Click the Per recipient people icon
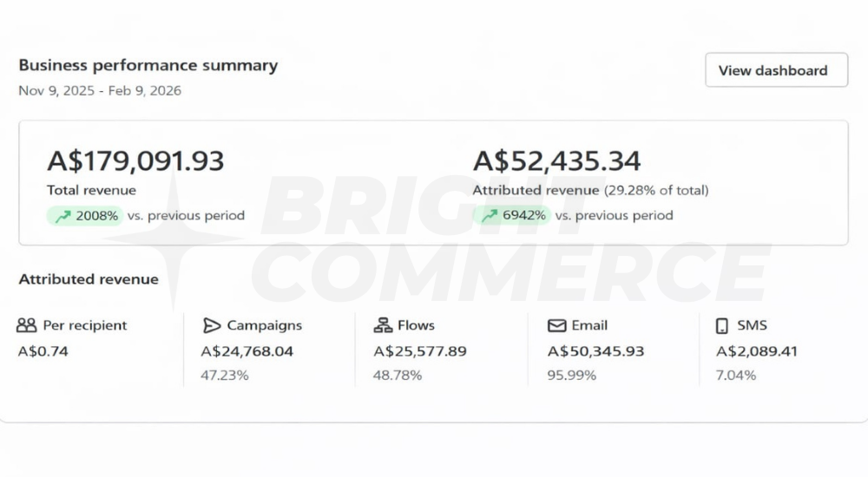Image resolution: width=868 pixels, height=477 pixels. (x=26, y=325)
